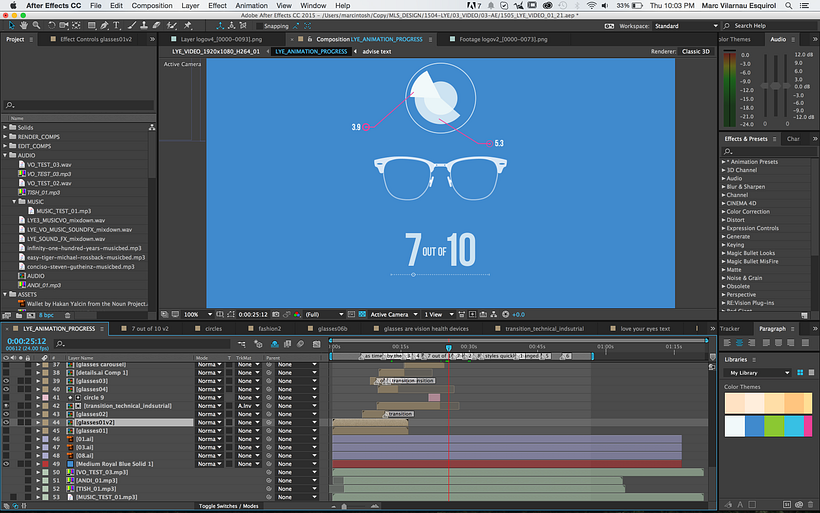This screenshot has height=513, width=820.
Task: Enable the Snapping checkbox
Action: pos(259,26)
